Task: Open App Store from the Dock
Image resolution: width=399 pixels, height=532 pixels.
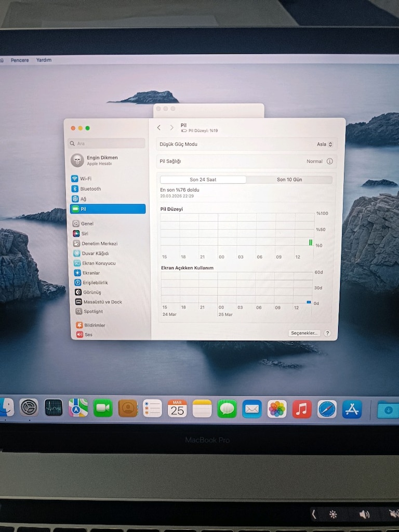Action: coord(352,409)
